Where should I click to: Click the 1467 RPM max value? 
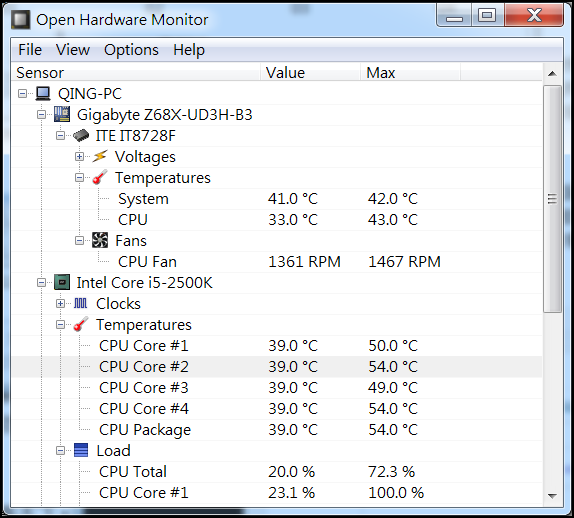pos(404,262)
